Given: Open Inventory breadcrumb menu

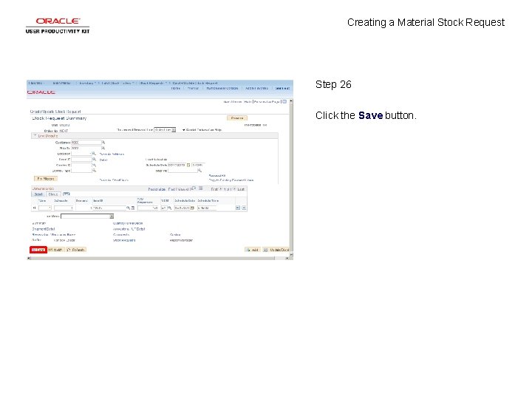Looking at the screenshot, I should [x=86, y=83].
